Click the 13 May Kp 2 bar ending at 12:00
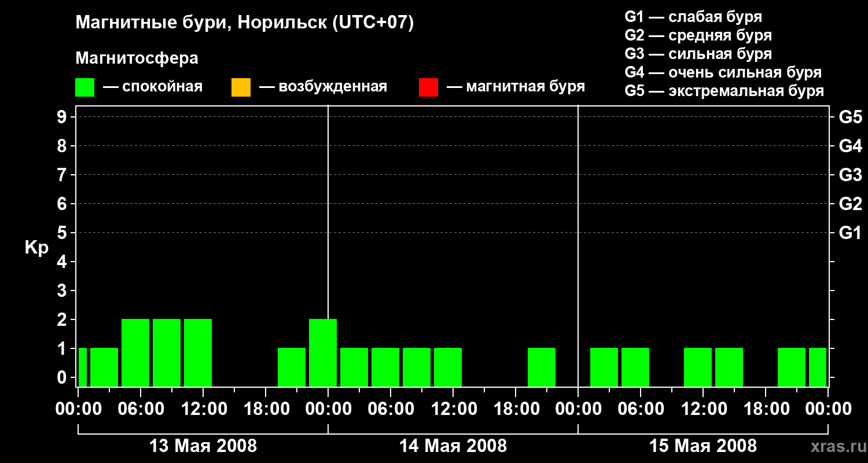868x463 pixels. (198, 352)
